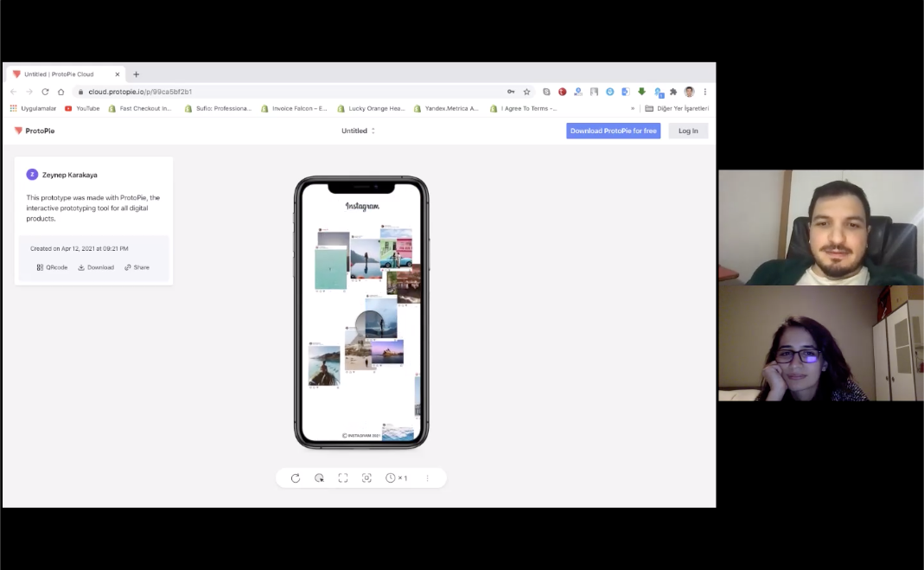Screen dimensions: 924x570
Task: Click the Sydney Opera House sunset photo
Action: pyautogui.click(x=387, y=352)
